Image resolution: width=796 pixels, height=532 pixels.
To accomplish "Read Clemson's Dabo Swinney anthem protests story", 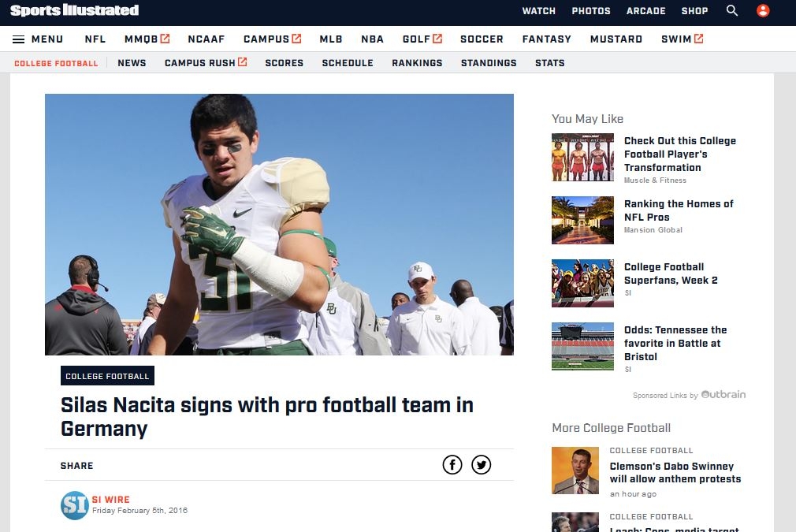I will point(675,473).
